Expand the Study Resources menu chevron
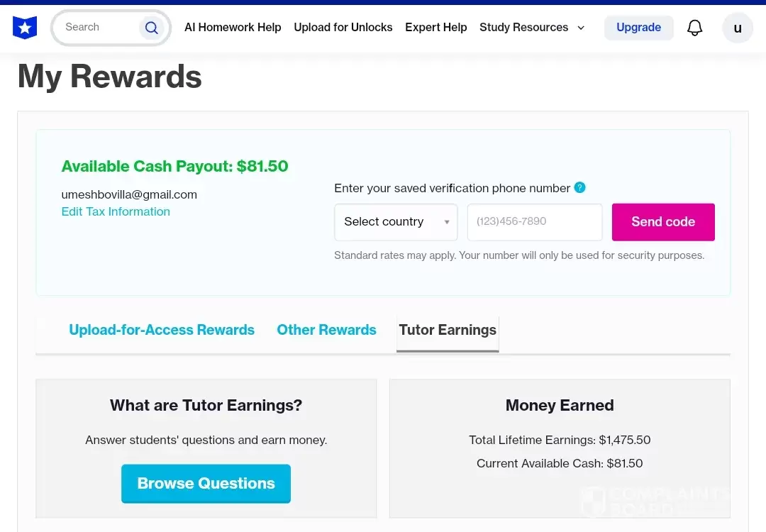Image resolution: width=766 pixels, height=532 pixels. 581,28
